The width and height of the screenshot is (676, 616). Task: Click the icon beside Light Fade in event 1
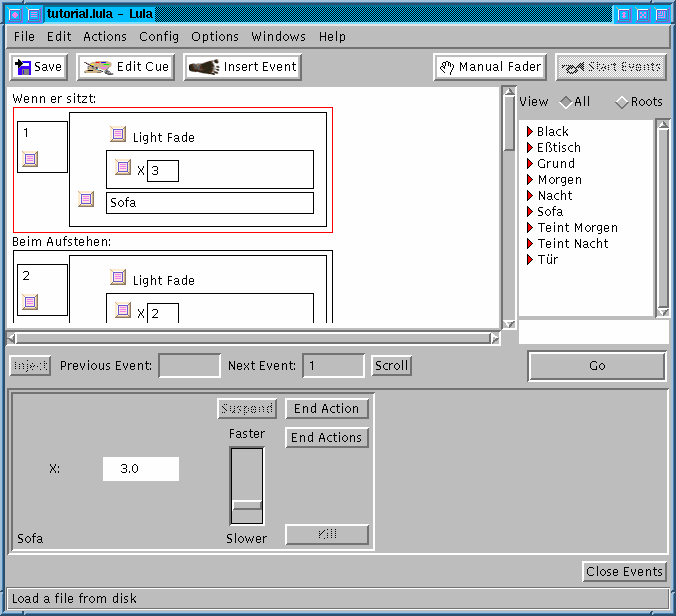(x=118, y=135)
